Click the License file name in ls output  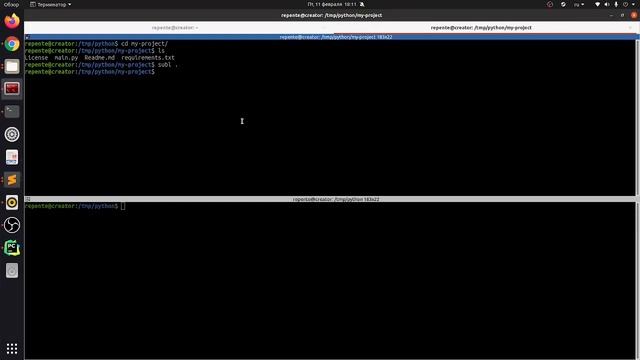click(36, 58)
